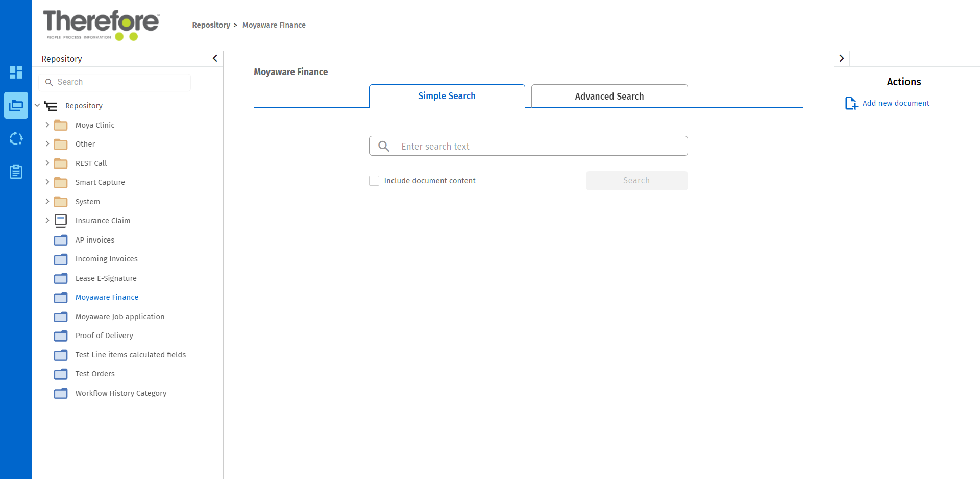Click the Smart Capture label
This screenshot has width=980, height=479.
click(100, 182)
